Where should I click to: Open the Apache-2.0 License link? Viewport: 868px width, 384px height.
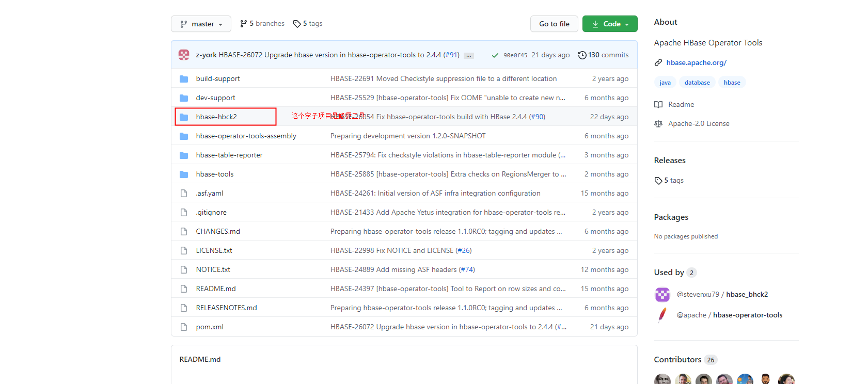pos(699,123)
